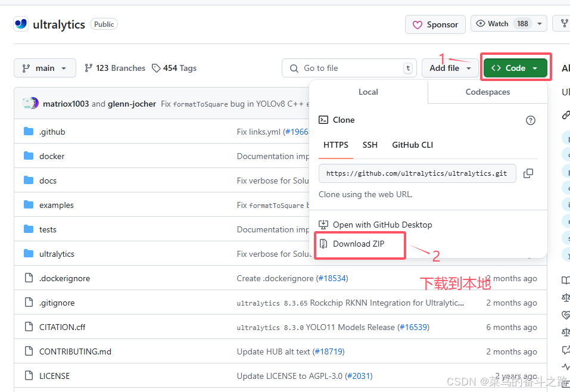Open the clone help question mark icon
Viewport: 570px width, 392px height.
(x=530, y=120)
